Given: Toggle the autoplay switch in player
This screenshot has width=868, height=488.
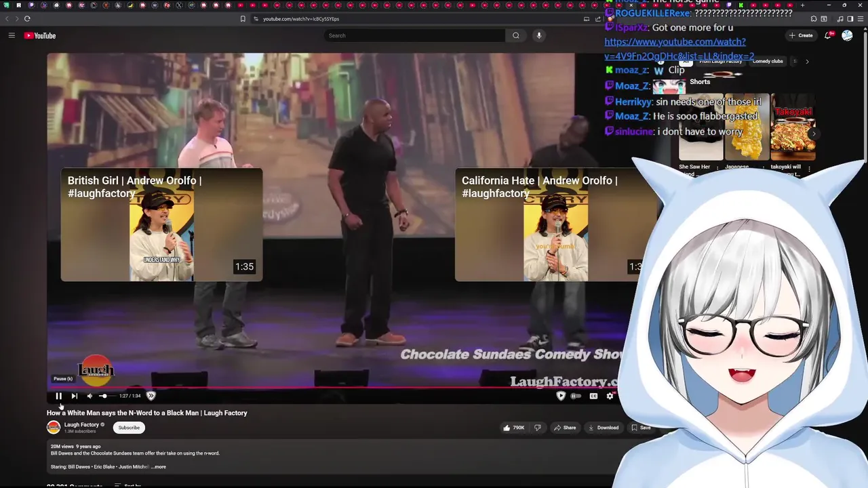Looking at the screenshot, I should [x=576, y=396].
